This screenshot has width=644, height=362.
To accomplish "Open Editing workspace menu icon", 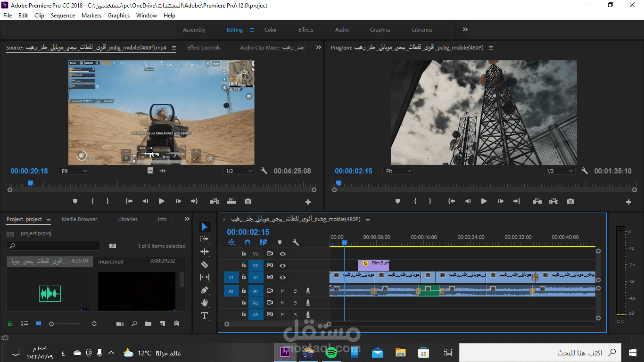I will pyautogui.click(x=252, y=30).
